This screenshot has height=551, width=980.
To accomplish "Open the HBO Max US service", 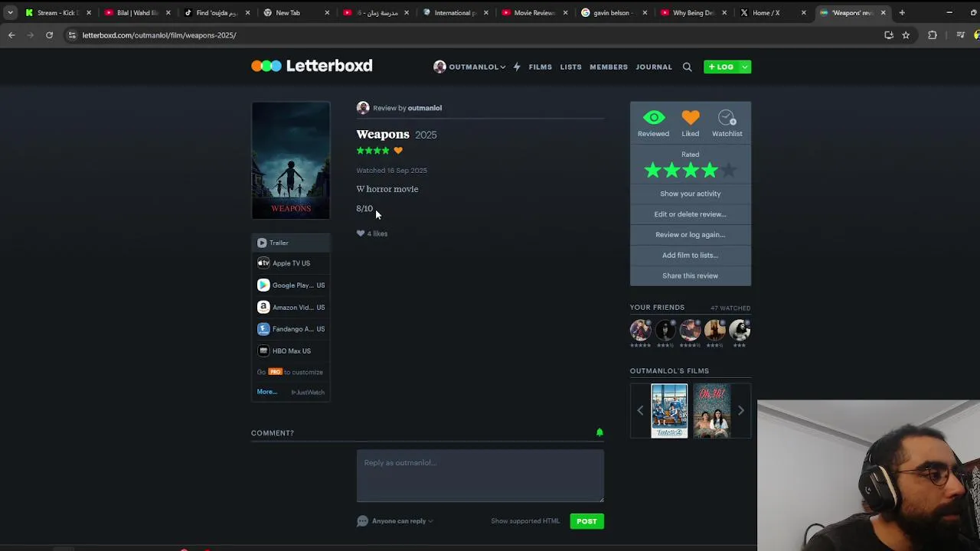I will point(291,351).
